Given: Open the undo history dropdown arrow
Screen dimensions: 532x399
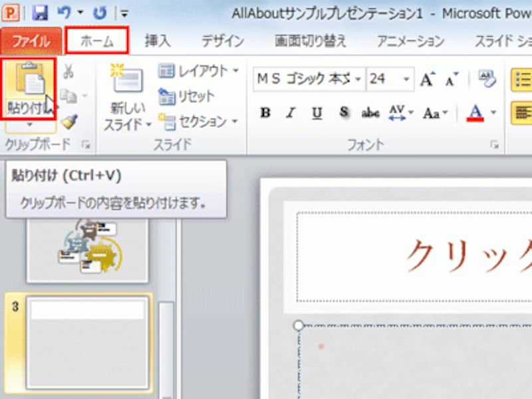Looking at the screenshot, I should click(80, 13).
